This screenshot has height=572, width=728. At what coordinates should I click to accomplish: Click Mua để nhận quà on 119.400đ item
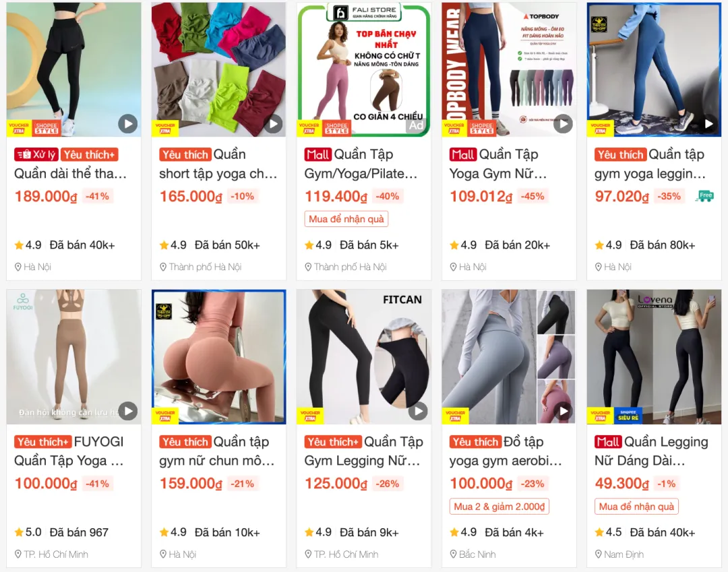click(346, 219)
